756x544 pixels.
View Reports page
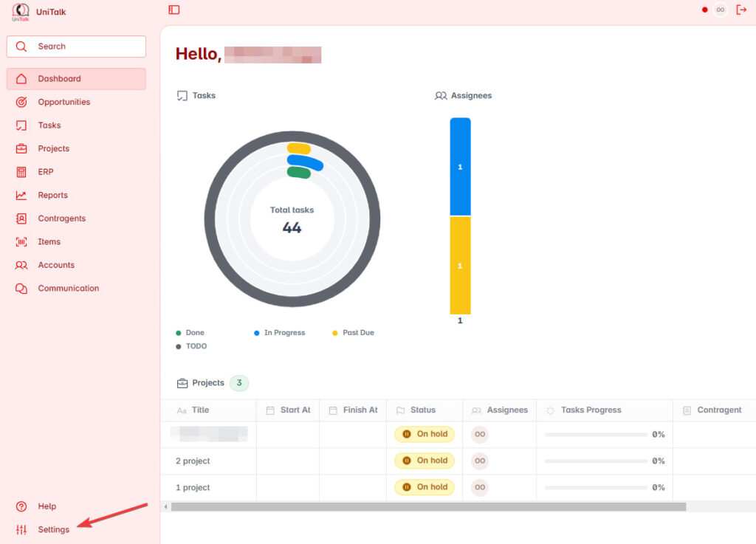(x=52, y=196)
